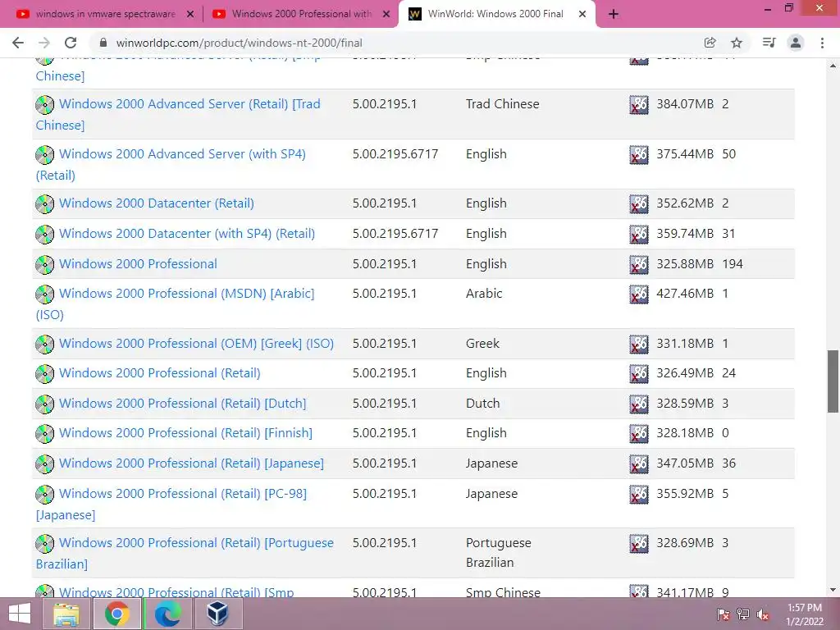Screen dimensions: 840x630
Task: Click the address bar URL field
Action: [x=396, y=43]
